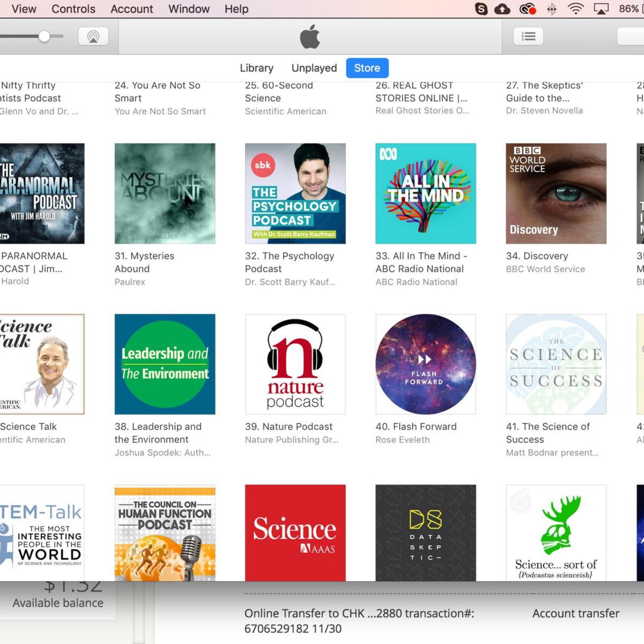Click the title 40. Flash Forward
Viewport: 644px width, 644px height.
(x=416, y=427)
